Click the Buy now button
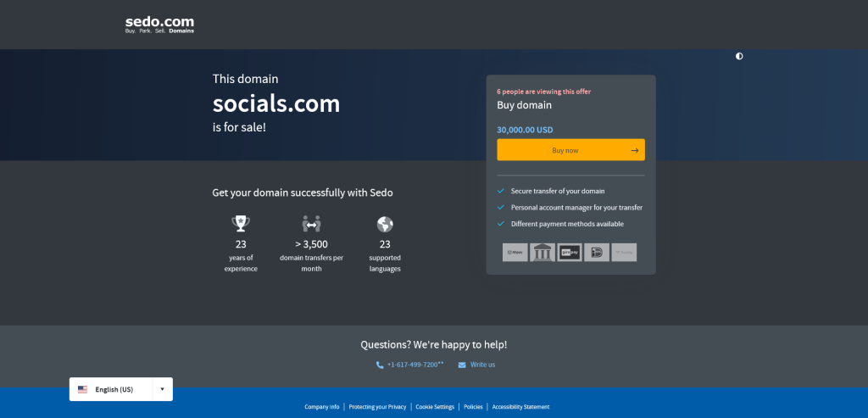This screenshot has width=868, height=418. coord(570,150)
